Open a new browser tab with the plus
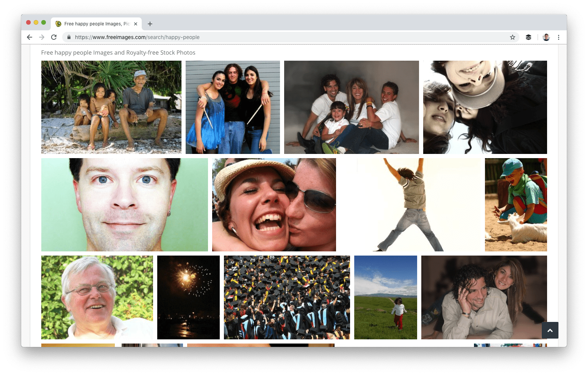Screen dimensions: 588x375 click(150, 24)
